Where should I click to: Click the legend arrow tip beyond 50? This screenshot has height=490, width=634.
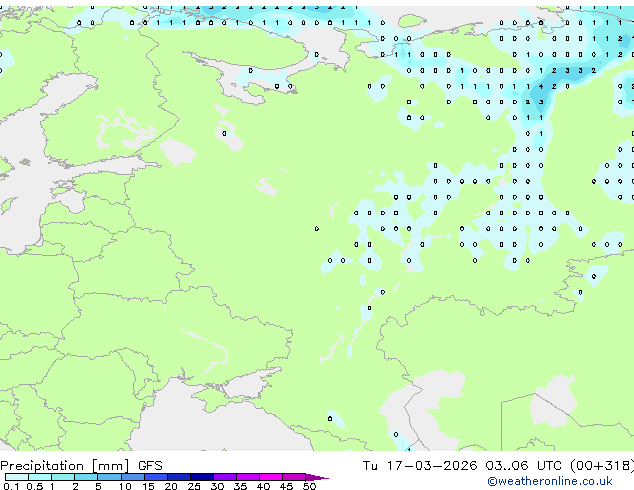(x=317, y=477)
